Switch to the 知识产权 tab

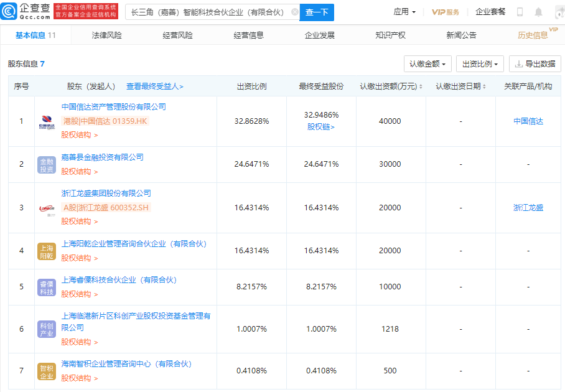coord(390,35)
